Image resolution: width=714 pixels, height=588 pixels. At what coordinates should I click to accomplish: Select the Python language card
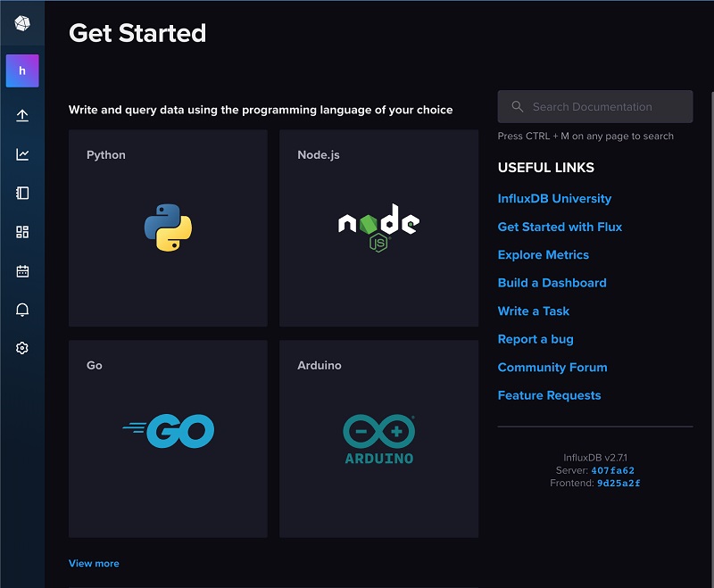pos(168,226)
